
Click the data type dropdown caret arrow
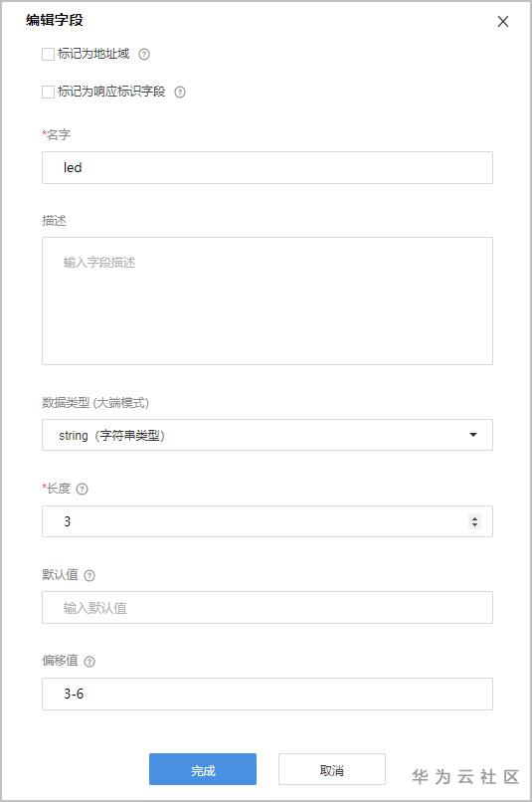pyautogui.click(x=473, y=435)
